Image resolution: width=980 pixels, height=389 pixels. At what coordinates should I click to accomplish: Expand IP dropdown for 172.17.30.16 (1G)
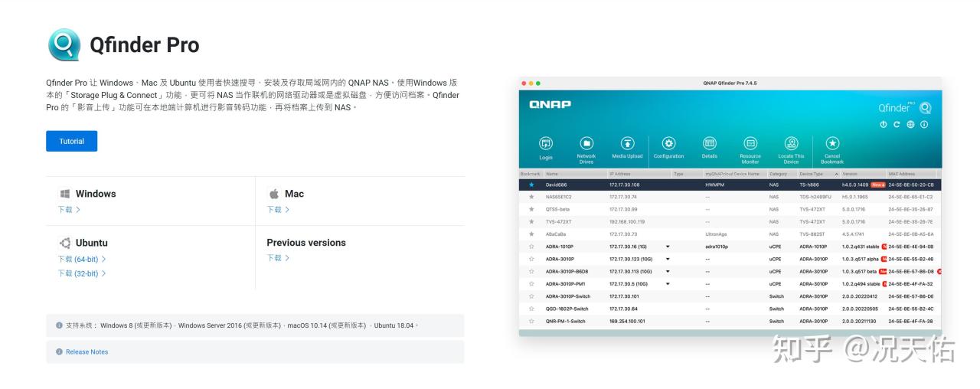[668, 247]
